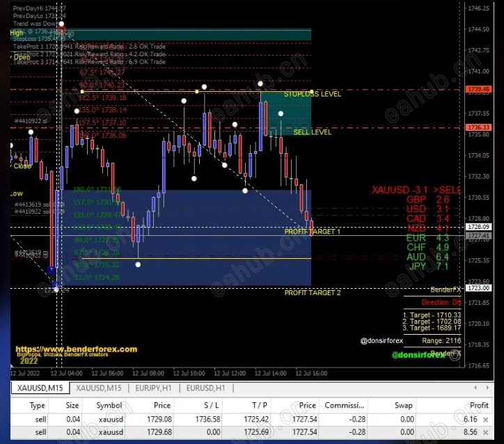Click the 1739.48 orange price tag
504x444 pixels.
pos(479,89)
